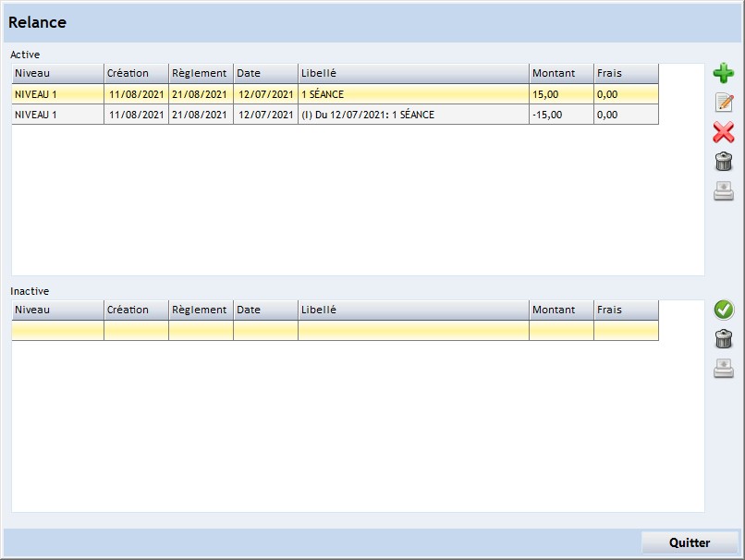
Task: Select the empty highlighted row in Inactive table
Action: pyautogui.click(x=335, y=331)
